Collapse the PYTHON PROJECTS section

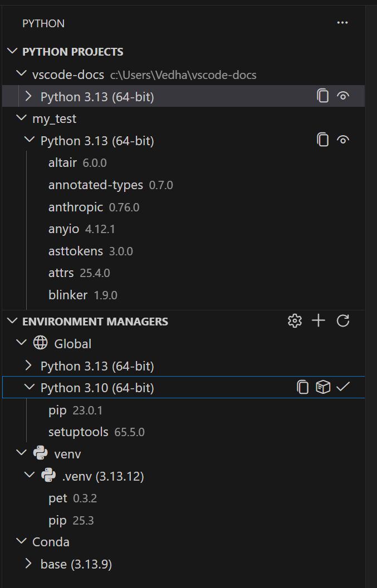(x=12, y=51)
